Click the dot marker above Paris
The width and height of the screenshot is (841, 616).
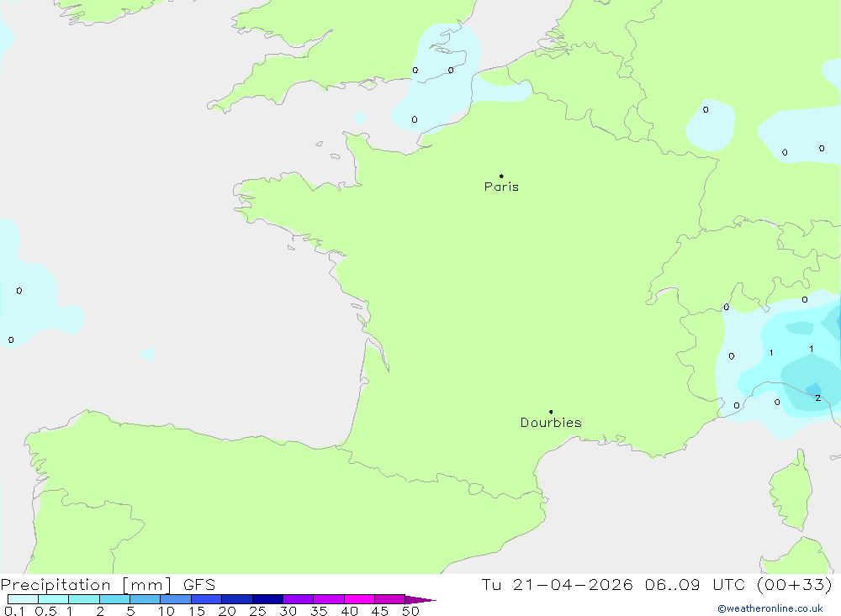point(501,176)
